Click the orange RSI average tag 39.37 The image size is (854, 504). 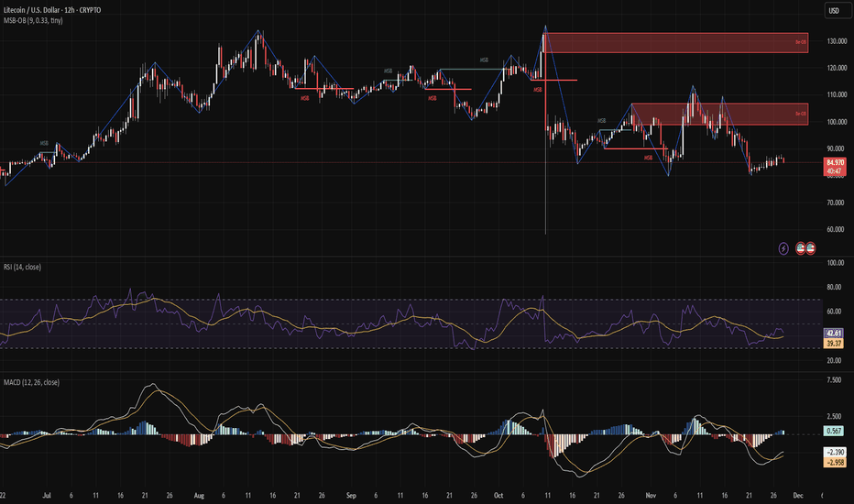834,345
